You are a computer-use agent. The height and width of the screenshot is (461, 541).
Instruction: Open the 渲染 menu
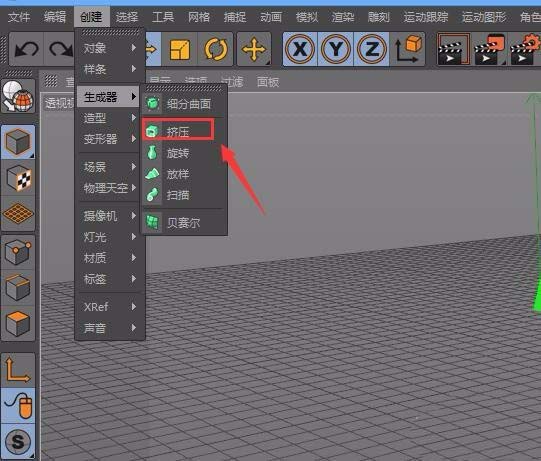(343, 17)
